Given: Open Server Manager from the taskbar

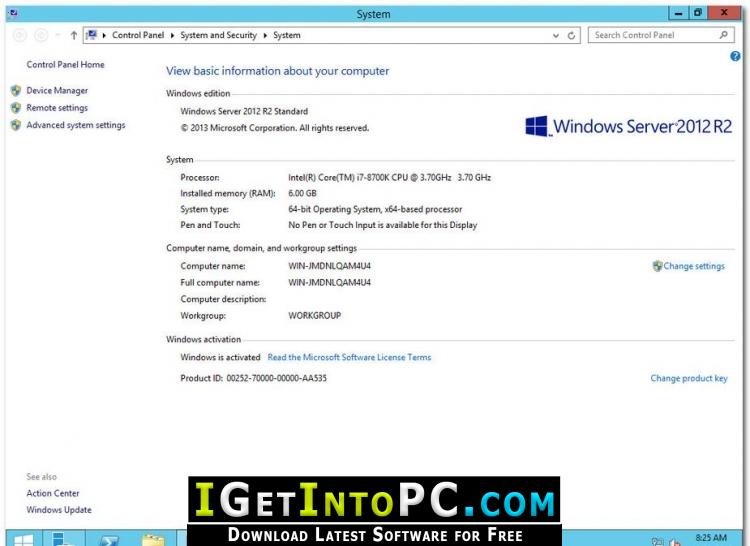Looking at the screenshot, I should (65, 538).
